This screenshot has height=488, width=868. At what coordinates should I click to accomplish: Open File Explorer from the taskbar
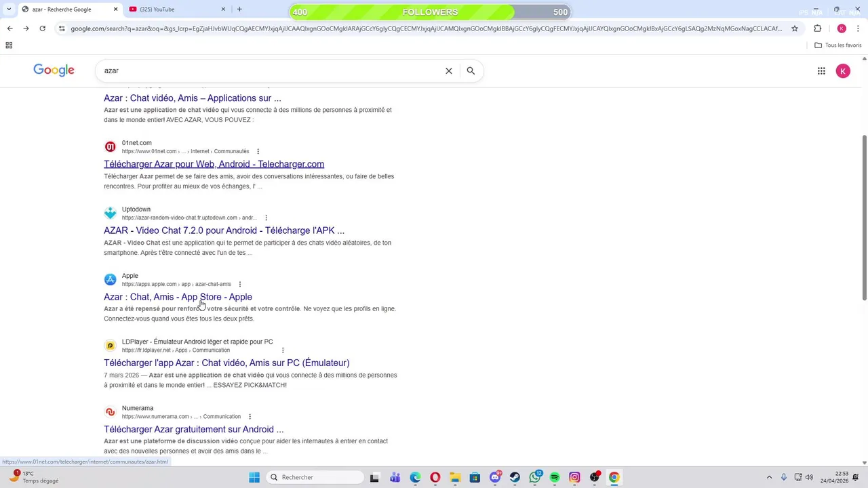455,477
